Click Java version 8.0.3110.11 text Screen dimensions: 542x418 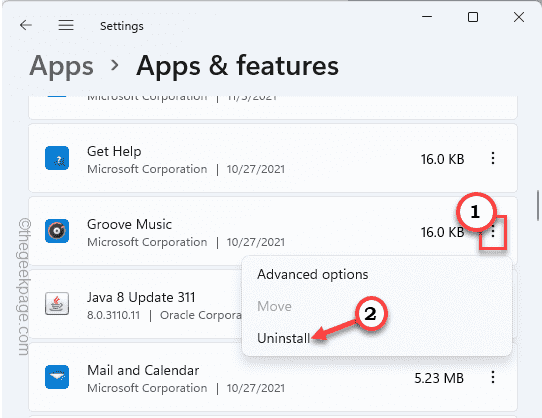(113, 315)
